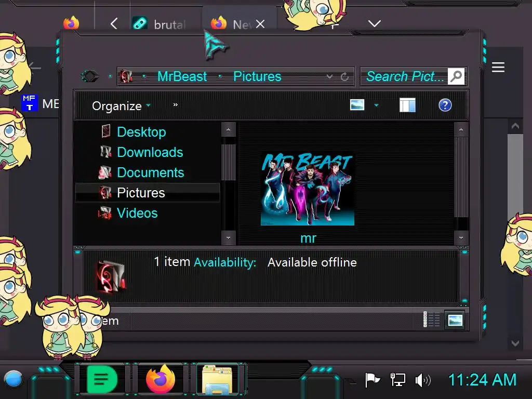Click the Desktop folder icon
This screenshot has height=399, width=532.
tap(106, 131)
